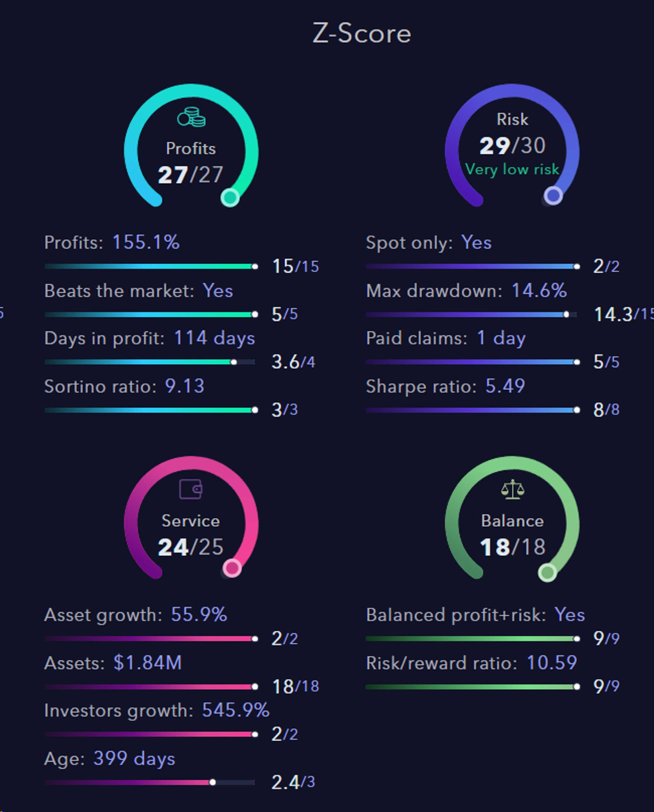Click the Days in profit progress bar
The height and width of the screenshot is (812, 654).
149,362
